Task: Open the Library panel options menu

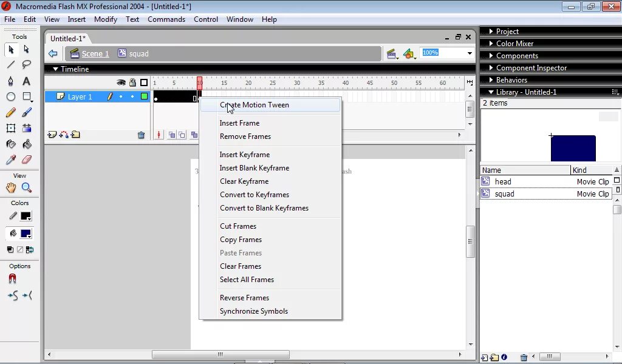Action: (615, 92)
